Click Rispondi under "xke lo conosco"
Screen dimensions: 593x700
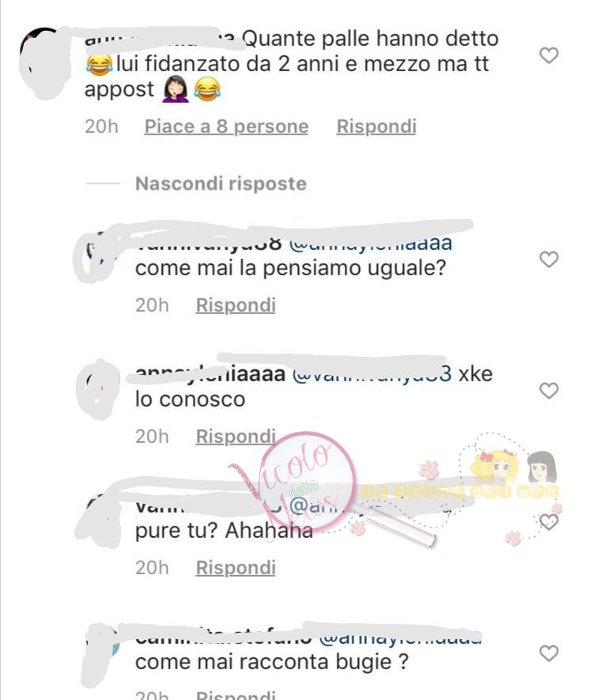(236, 437)
